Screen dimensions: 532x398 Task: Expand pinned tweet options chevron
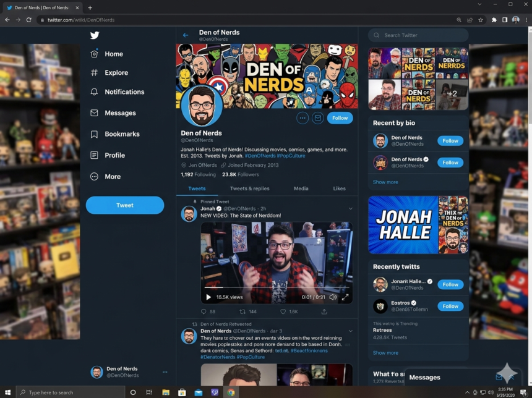point(351,209)
